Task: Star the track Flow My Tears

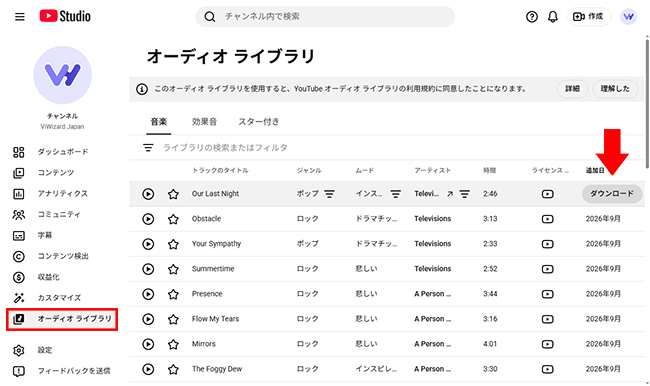Action: click(x=173, y=319)
